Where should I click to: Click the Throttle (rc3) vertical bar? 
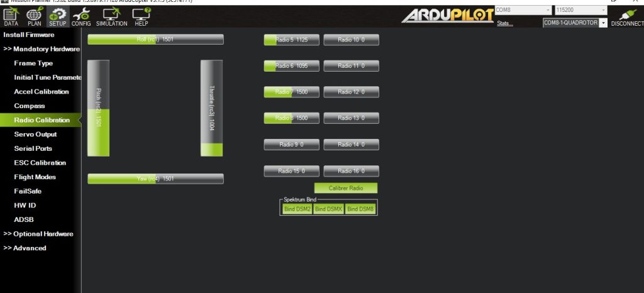[x=211, y=108]
